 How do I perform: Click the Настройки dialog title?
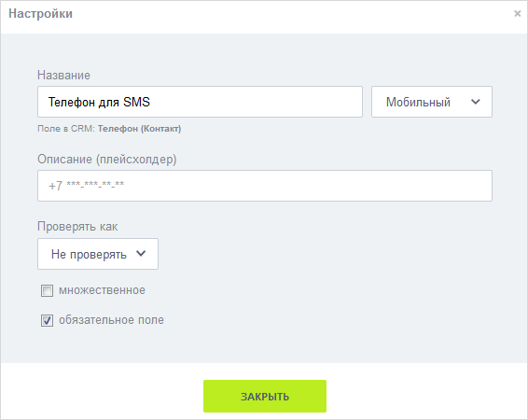[40, 13]
